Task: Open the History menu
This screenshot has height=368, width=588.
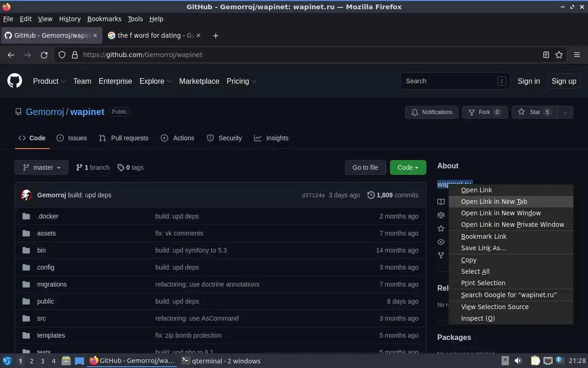Action: click(x=70, y=19)
